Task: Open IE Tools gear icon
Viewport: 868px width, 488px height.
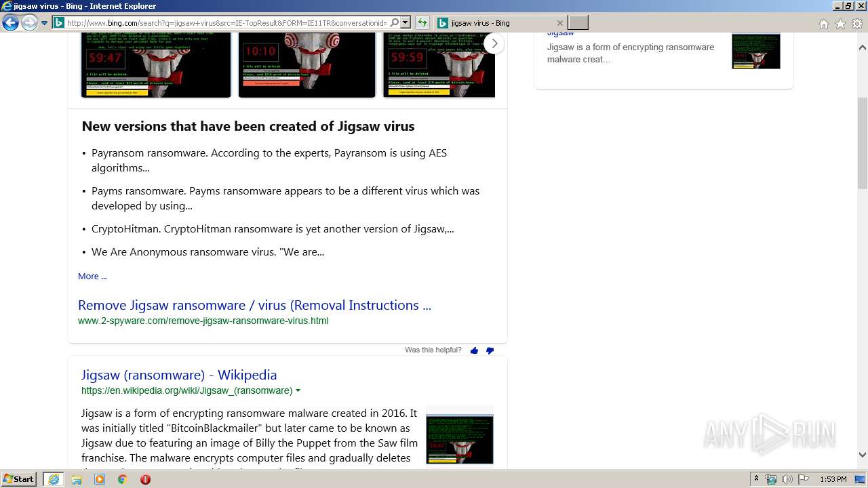Action: tap(857, 24)
